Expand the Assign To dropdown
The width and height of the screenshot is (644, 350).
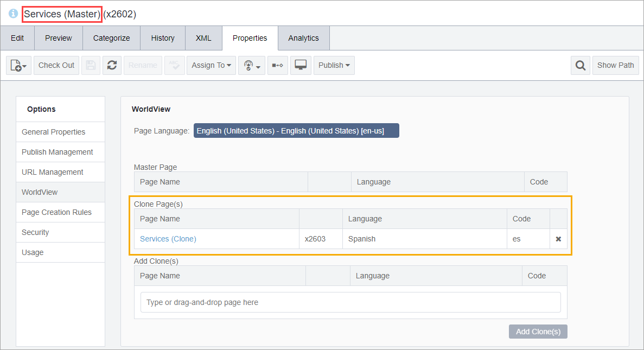(x=211, y=65)
